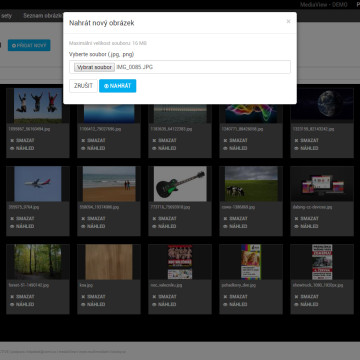Delete the colorful waves image via SMAZAT
The width and height of the screenshot is (360, 360).
tap(235, 140)
